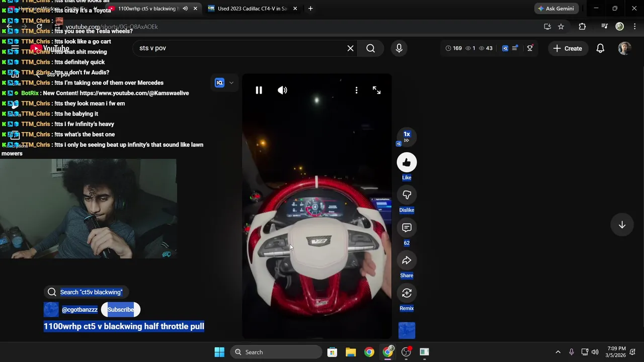Click the 1100wrhp ct5 v blackwing title

click(x=124, y=327)
